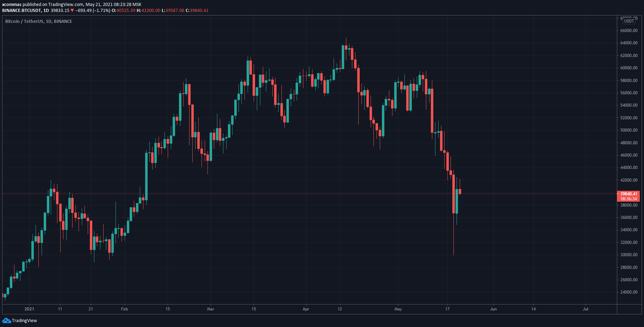Click the TradingView cloud logo icon
This screenshot has height=327, width=644.
(x=6, y=320)
